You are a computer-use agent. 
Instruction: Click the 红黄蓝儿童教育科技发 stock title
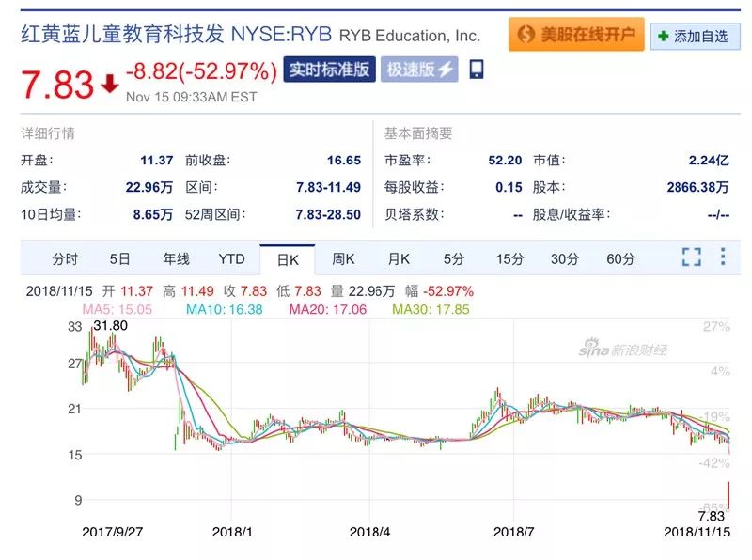pos(122,34)
